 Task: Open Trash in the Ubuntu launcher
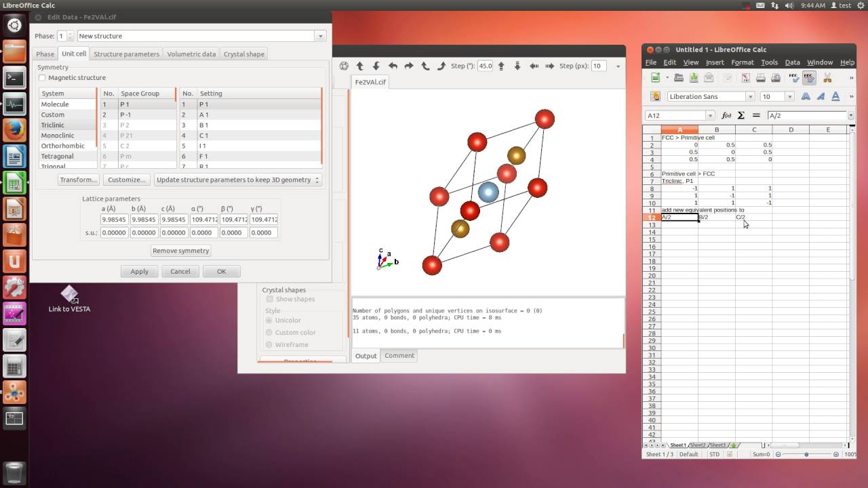point(14,472)
